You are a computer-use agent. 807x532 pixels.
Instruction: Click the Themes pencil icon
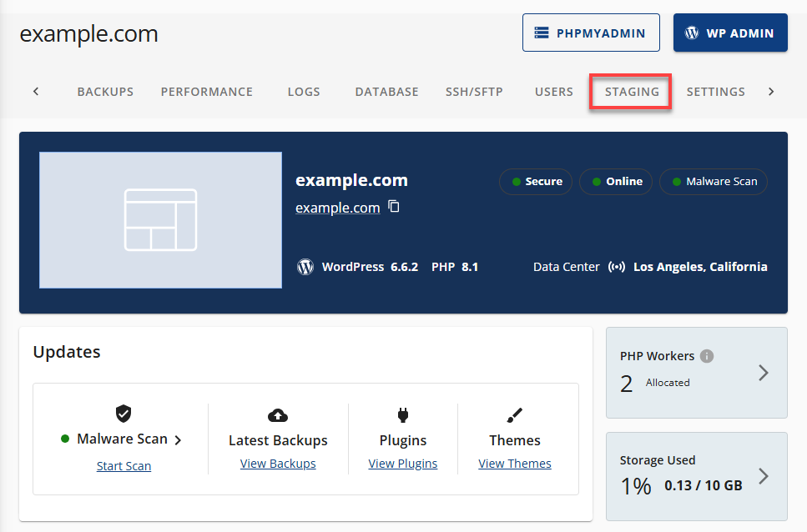(x=515, y=414)
